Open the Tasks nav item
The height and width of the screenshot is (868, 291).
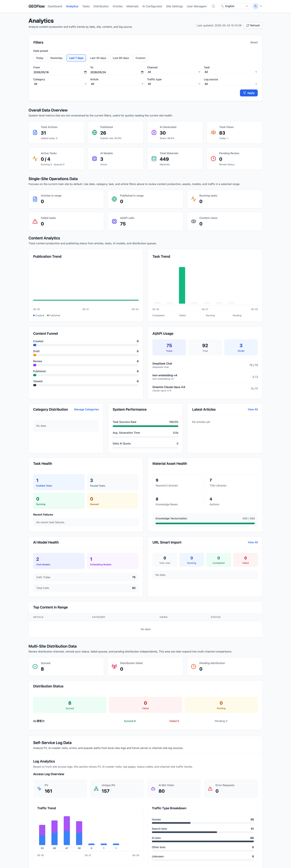[86, 6]
